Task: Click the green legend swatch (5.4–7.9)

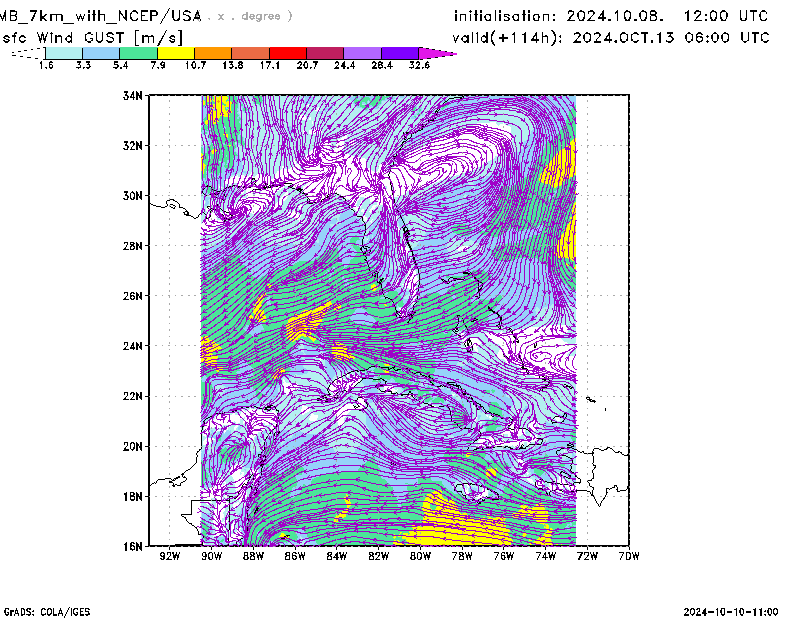Action: click(x=138, y=53)
